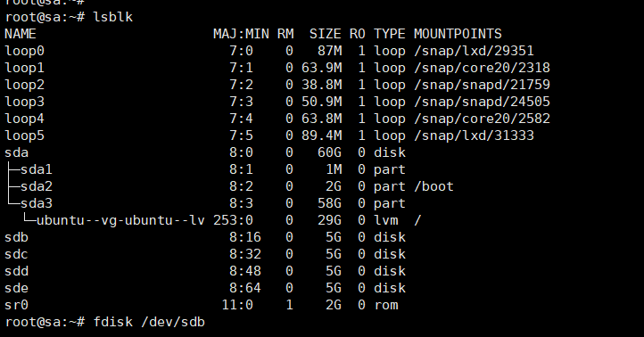Click the sda1 partition name

pos(37,169)
